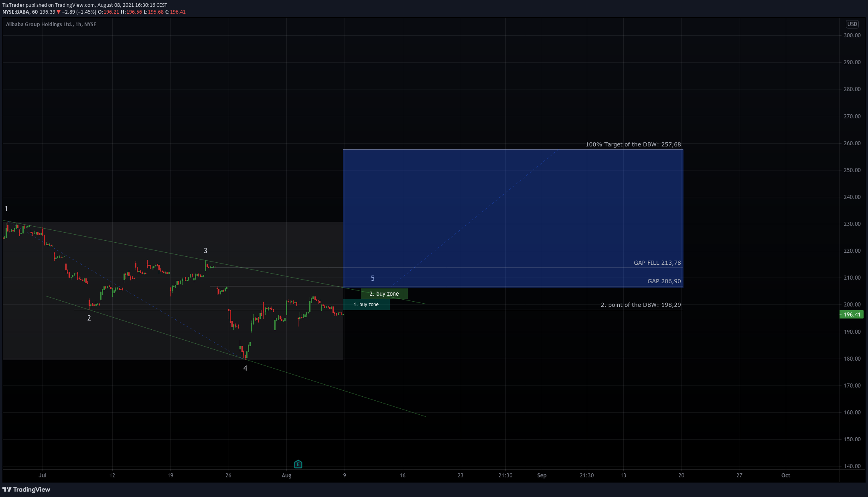Screen dimensions: 868x497
Task: Click the 'Jul' time axis label
Action: [43, 475]
